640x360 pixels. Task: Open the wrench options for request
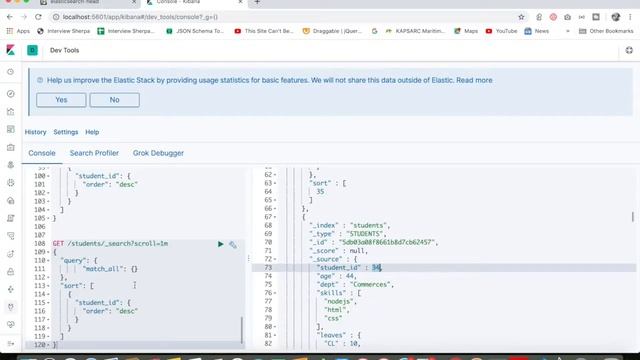(x=233, y=244)
